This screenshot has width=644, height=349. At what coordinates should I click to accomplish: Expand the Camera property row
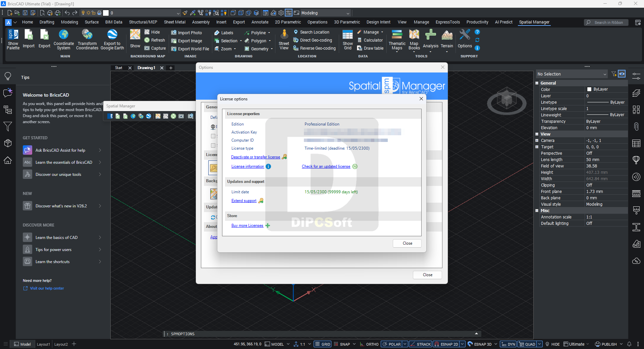[537, 140]
